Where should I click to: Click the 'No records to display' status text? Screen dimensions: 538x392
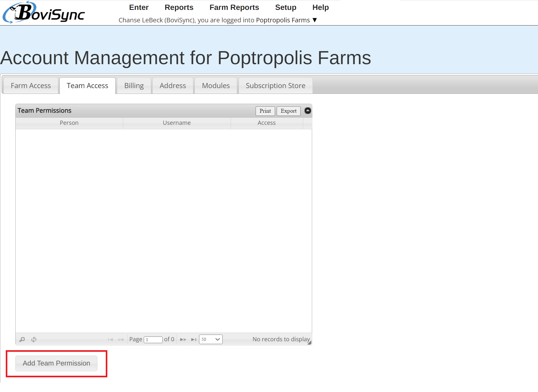[281, 339]
